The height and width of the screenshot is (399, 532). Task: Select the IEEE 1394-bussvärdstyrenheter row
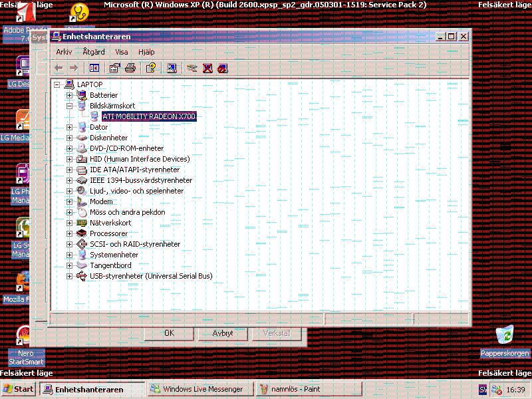141,180
